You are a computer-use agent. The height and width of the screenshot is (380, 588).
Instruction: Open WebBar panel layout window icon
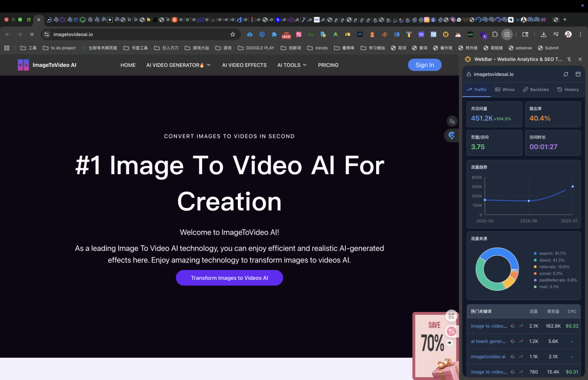point(578,74)
